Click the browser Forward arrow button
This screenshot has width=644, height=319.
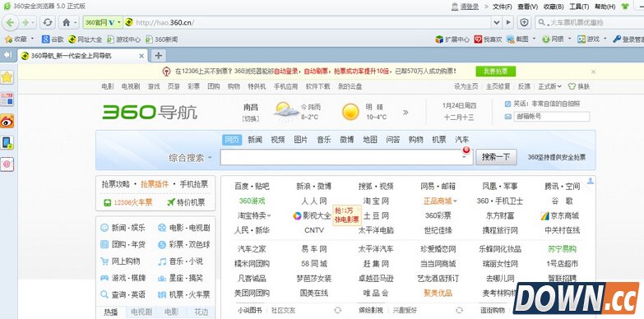pos(25,22)
